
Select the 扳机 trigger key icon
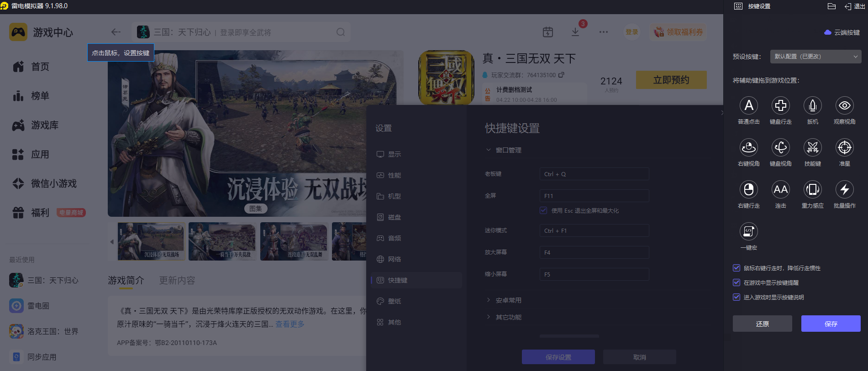pos(812,105)
